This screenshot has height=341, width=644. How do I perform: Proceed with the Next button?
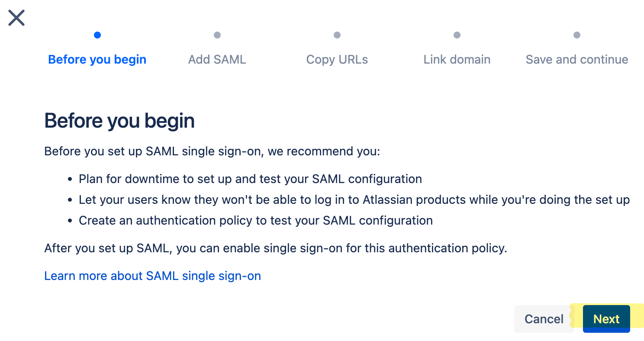(606, 319)
